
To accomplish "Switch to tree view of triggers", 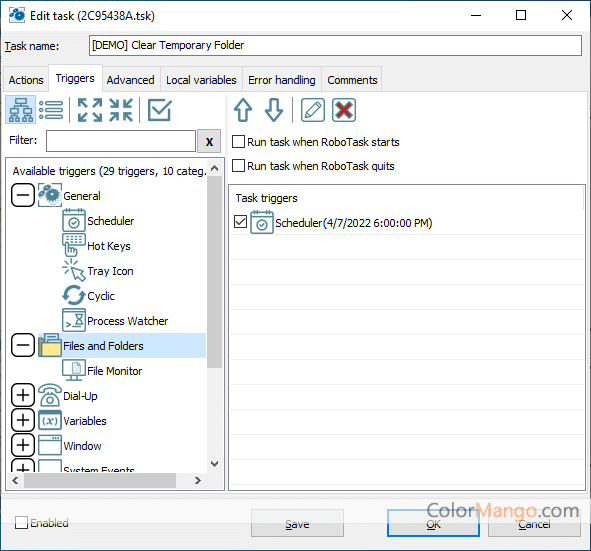I will click(21, 110).
